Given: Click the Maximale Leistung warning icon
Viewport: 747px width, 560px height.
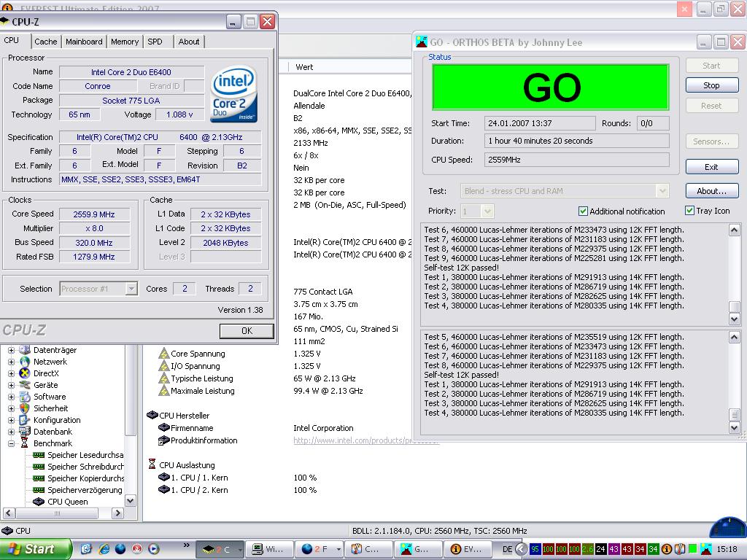Looking at the screenshot, I should point(164,391).
